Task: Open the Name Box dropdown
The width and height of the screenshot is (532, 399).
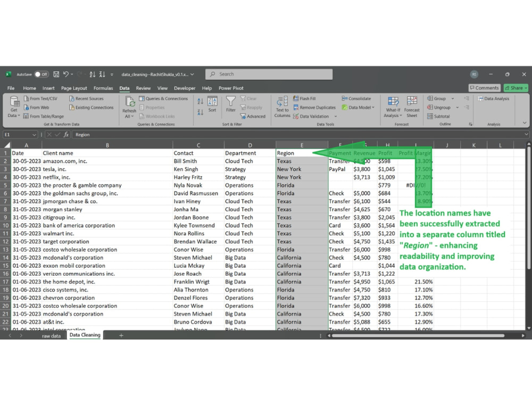Action: point(34,135)
